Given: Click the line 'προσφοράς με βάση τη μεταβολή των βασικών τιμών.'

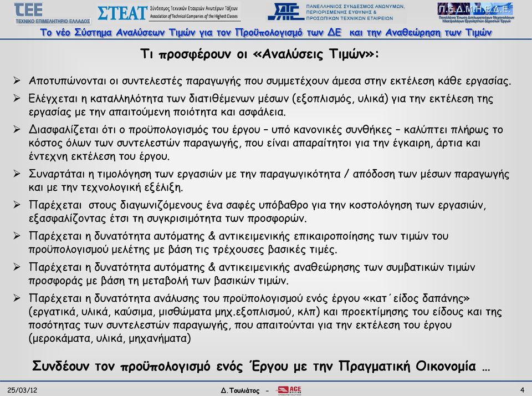Looking at the screenshot, I should tap(158, 281).
